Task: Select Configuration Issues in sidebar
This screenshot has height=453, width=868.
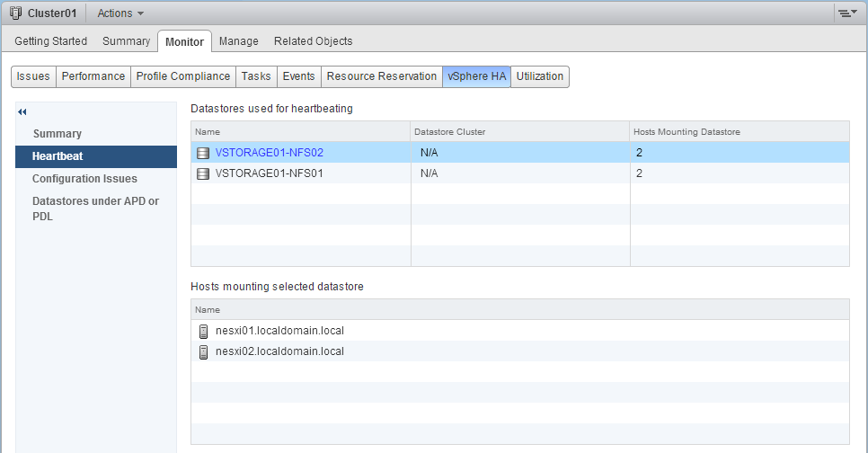Action: click(84, 179)
